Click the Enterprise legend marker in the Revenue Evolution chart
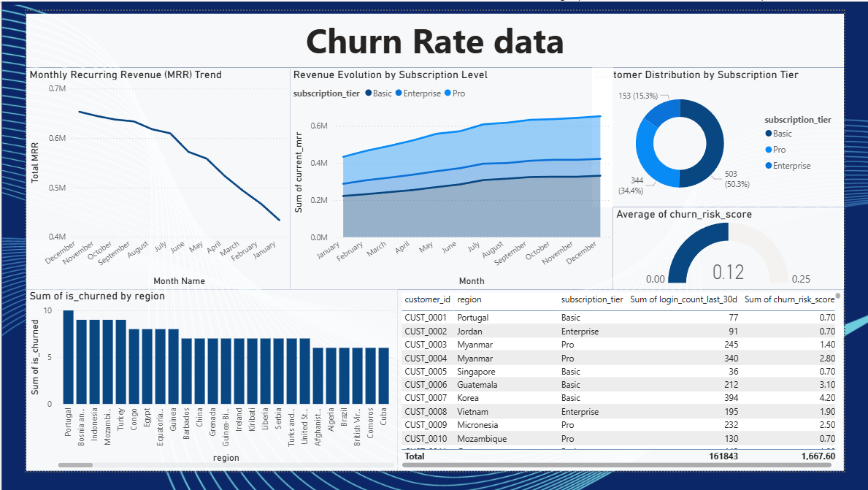Screen dimensions: 868x490 [399, 93]
